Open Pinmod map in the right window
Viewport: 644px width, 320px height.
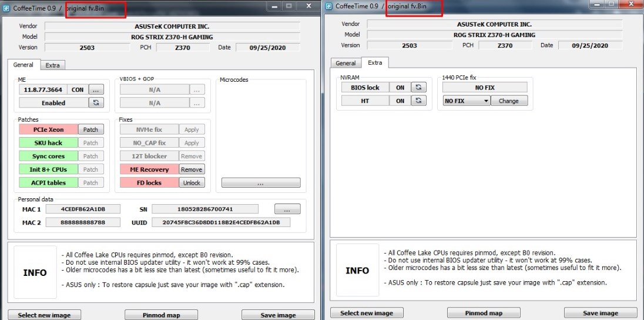tap(484, 313)
